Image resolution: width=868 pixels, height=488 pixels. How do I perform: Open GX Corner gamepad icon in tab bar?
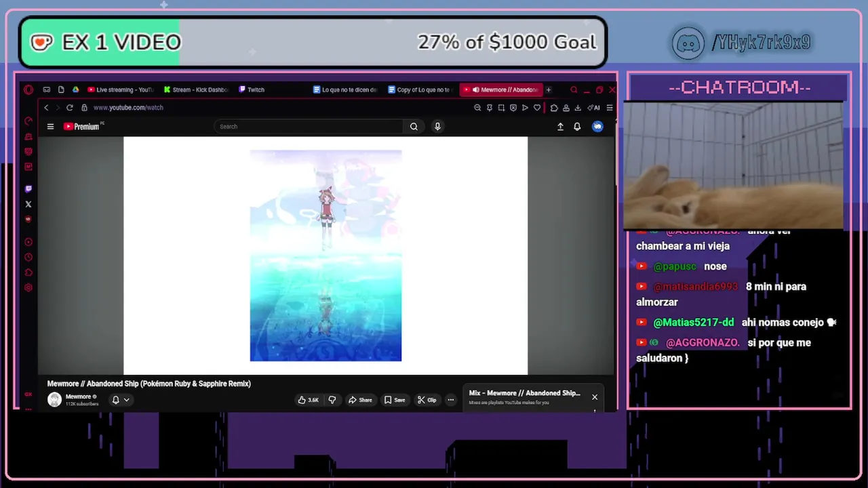(46, 89)
